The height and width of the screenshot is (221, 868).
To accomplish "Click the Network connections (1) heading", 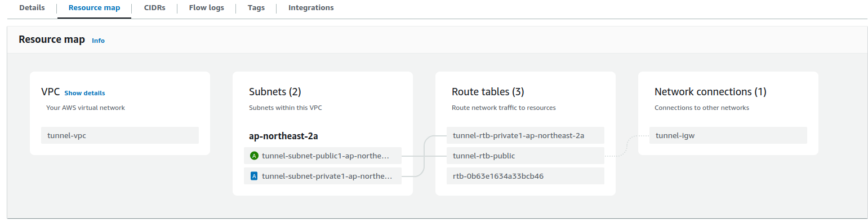I will 710,92.
